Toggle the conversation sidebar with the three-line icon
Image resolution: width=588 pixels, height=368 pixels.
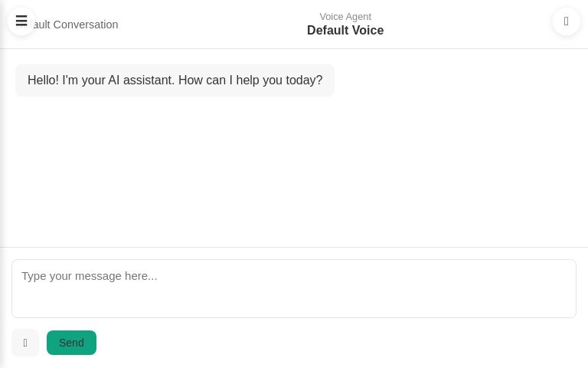21,21
